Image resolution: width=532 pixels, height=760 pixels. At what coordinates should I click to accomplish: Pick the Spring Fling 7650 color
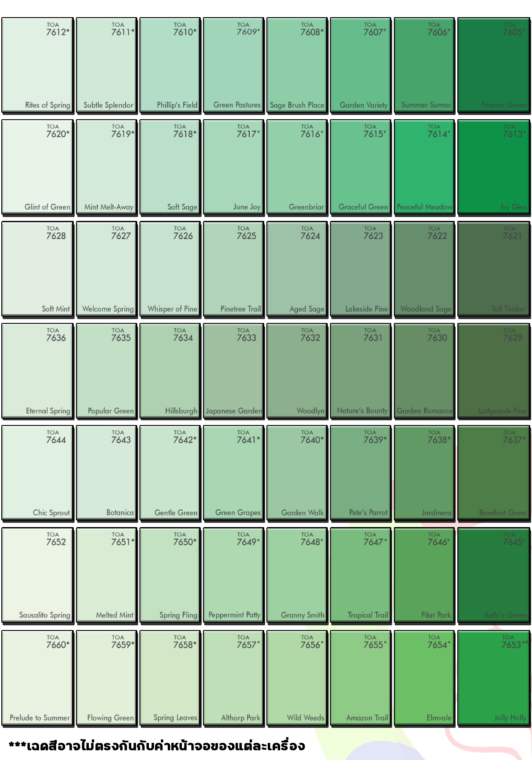tap(170, 575)
